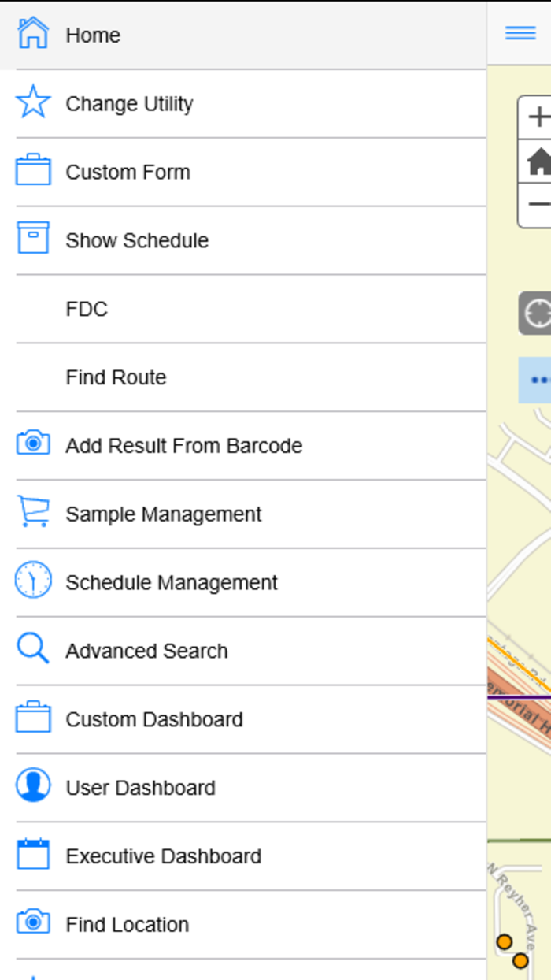Toggle the hamburger menu button

pyautogui.click(x=520, y=33)
